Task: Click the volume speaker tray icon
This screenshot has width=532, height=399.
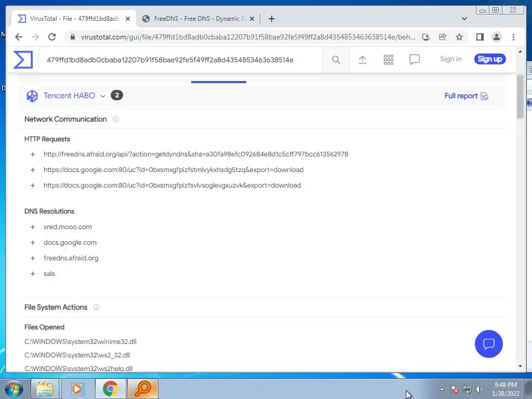Action: tap(480, 389)
